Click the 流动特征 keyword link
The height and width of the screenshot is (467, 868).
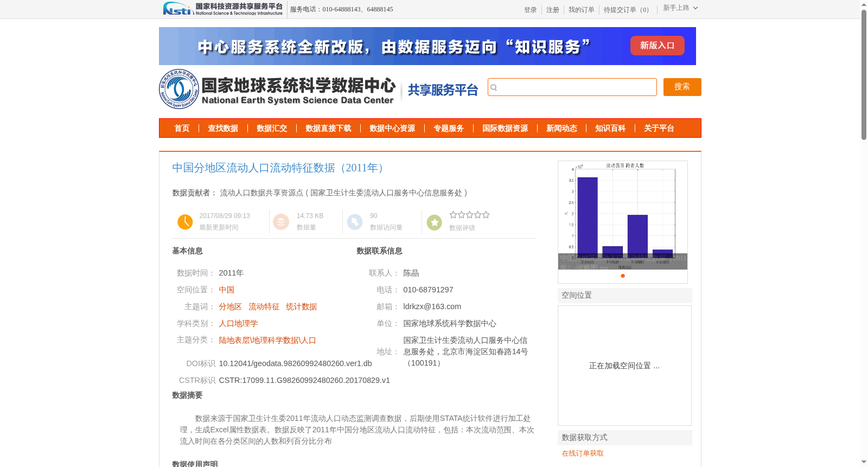[264, 306]
